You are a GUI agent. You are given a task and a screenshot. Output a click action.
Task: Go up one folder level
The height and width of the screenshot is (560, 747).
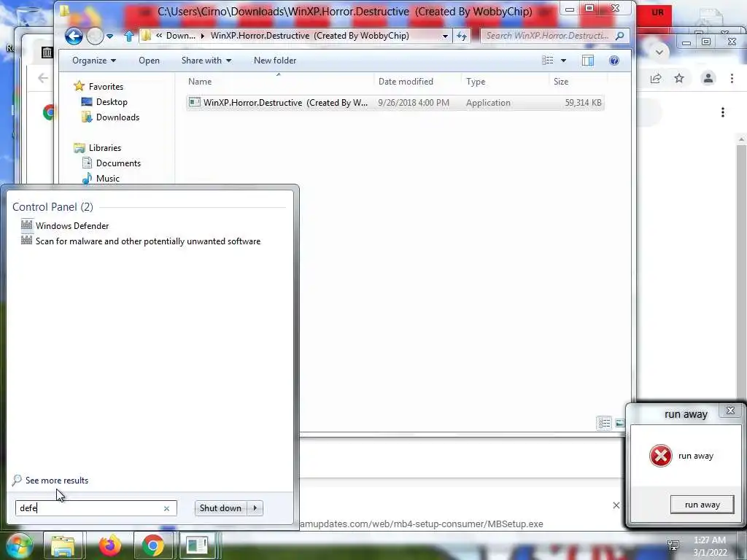[128, 36]
